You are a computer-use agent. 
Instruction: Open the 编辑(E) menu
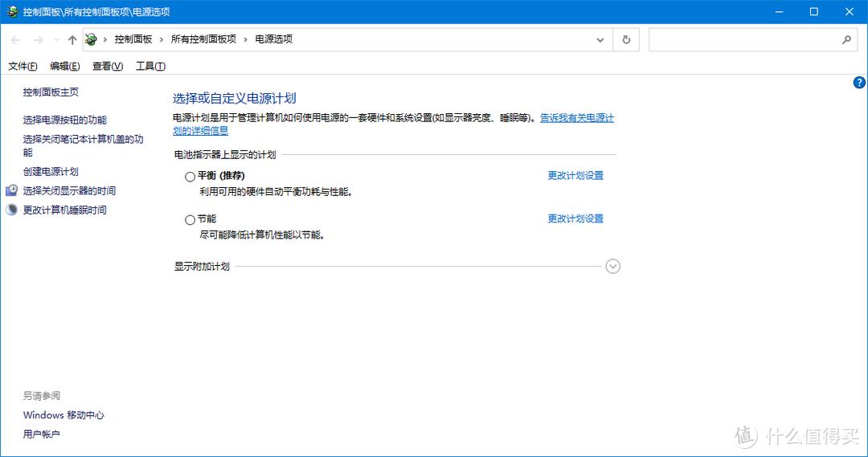65,67
